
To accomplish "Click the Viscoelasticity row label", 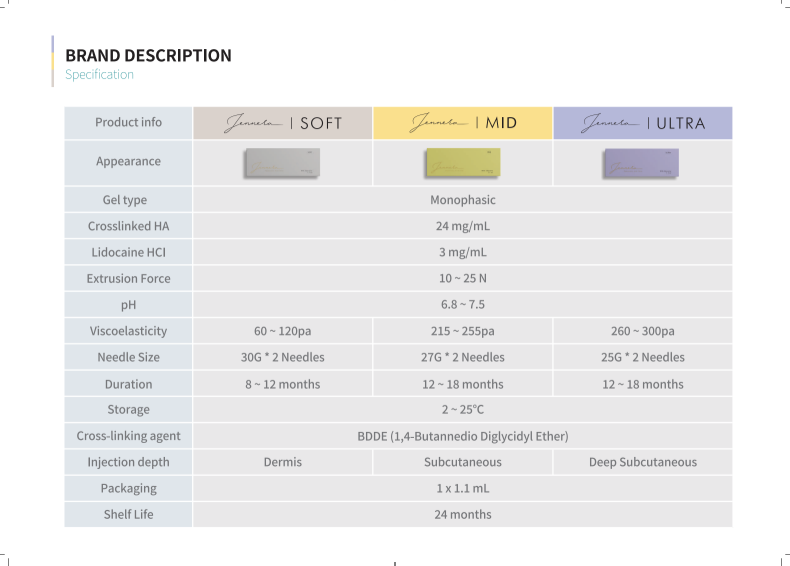I will point(128,331).
